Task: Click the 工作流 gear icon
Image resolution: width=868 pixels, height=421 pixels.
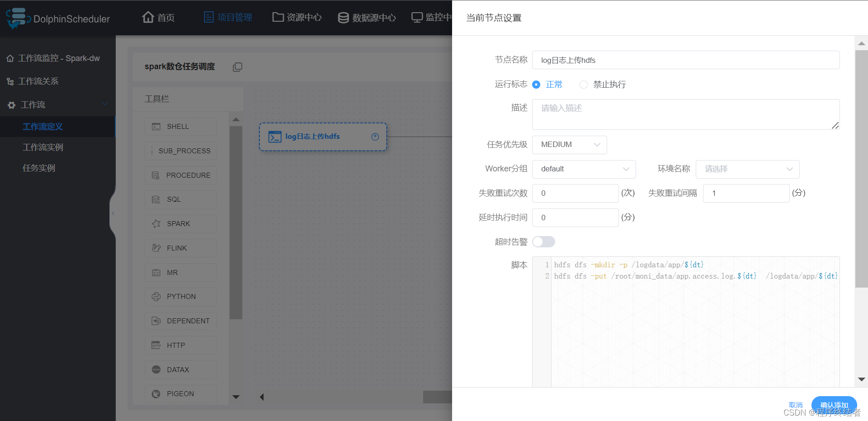Action: tap(12, 105)
